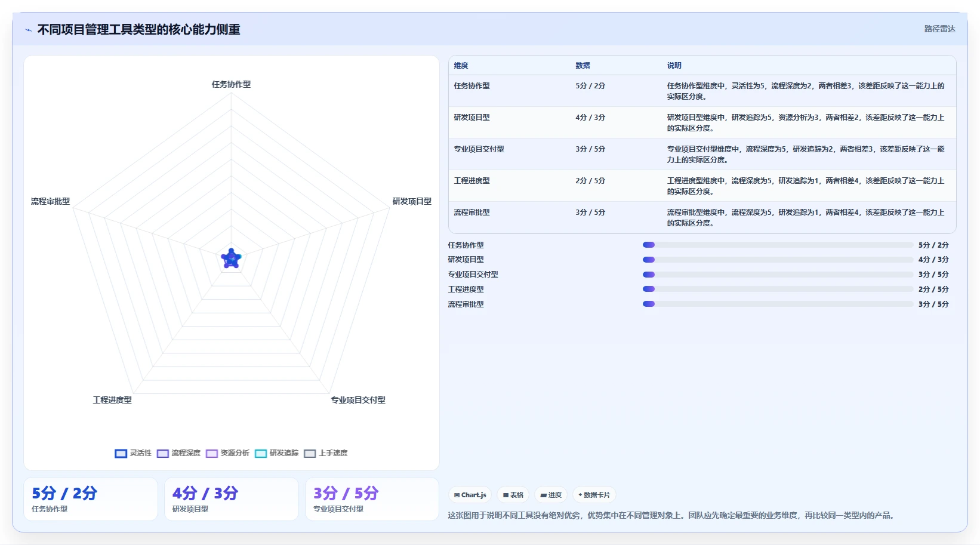
Task: Click the 2分 / 5分 table cell
Action: (590, 181)
